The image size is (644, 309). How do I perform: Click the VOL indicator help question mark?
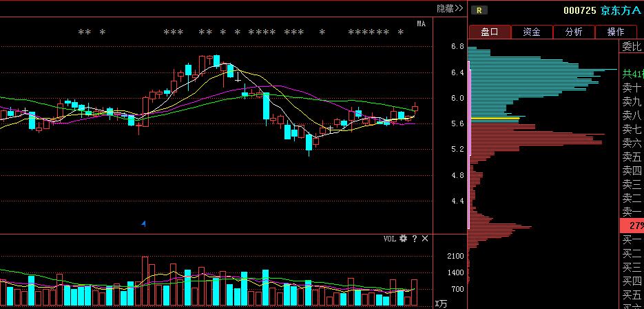point(414,239)
